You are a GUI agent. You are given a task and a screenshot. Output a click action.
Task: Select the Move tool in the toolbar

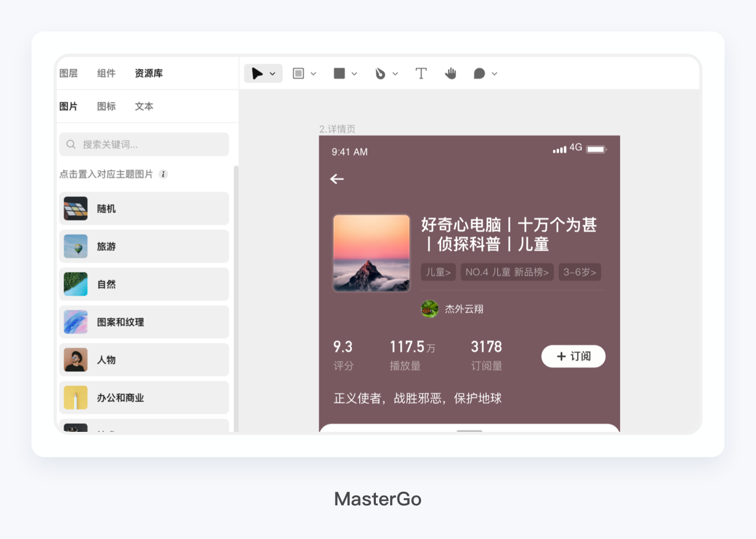pyautogui.click(x=257, y=74)
